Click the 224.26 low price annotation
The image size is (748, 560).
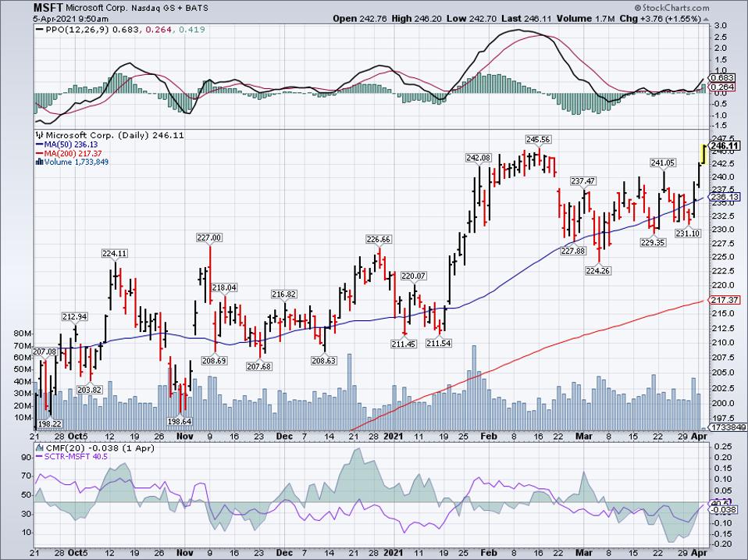(598, 270)
